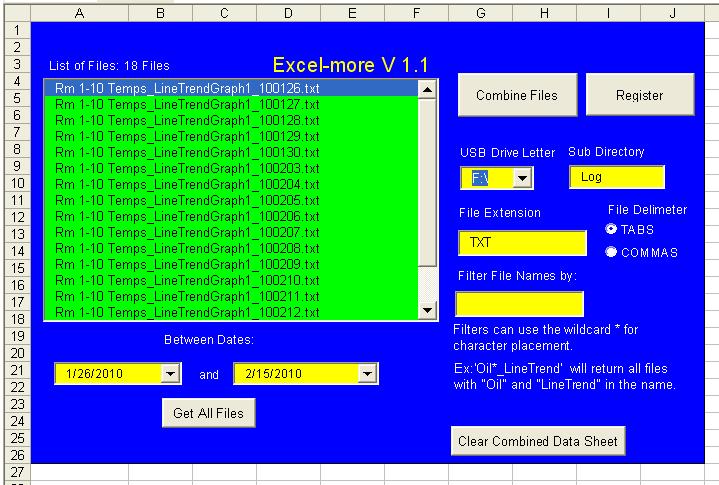Image resolution: width=719 pixels, height=485 pixels.
Task: Select file ending in 100210.txt
Action: click(x=231, y=281)
